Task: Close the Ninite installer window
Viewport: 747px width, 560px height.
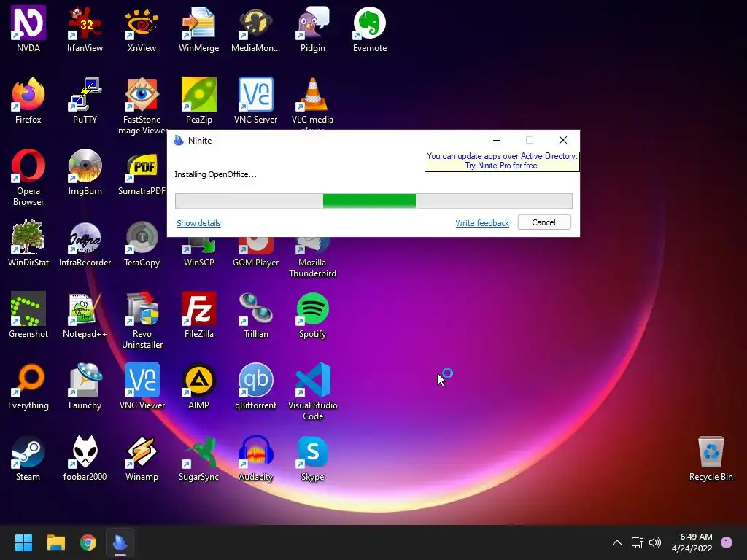Action: click(x=562, y=140)
